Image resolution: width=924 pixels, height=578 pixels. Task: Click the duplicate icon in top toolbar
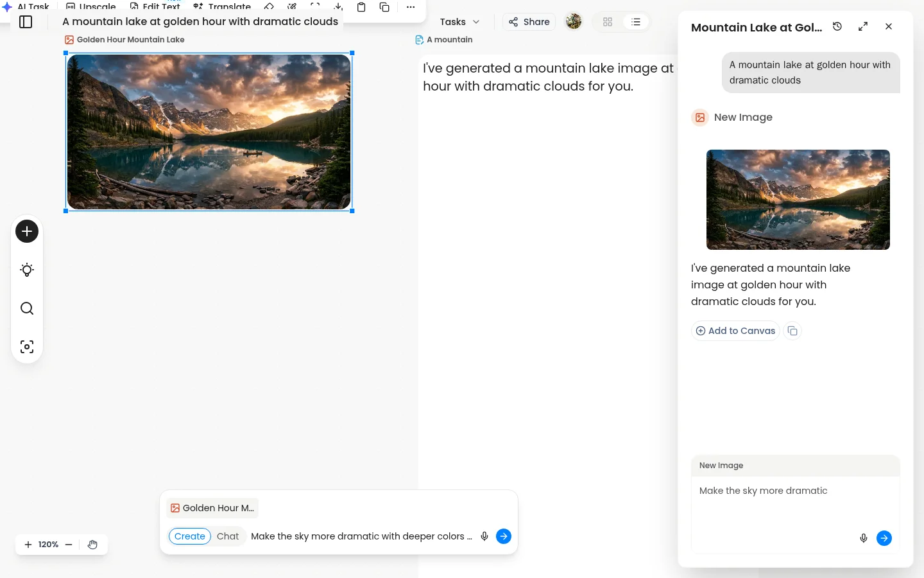click(x=384, y=7)
